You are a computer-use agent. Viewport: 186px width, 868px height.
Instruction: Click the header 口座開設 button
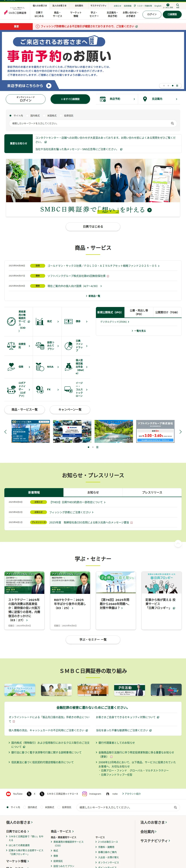(x=172, y=14)
